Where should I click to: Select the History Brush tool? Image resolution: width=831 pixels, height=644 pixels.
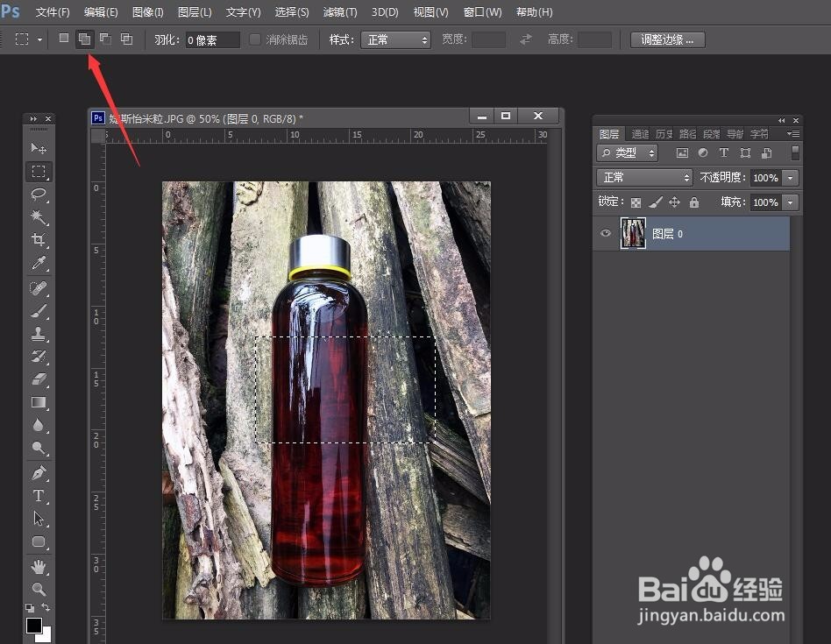click(x=39, y=357)
